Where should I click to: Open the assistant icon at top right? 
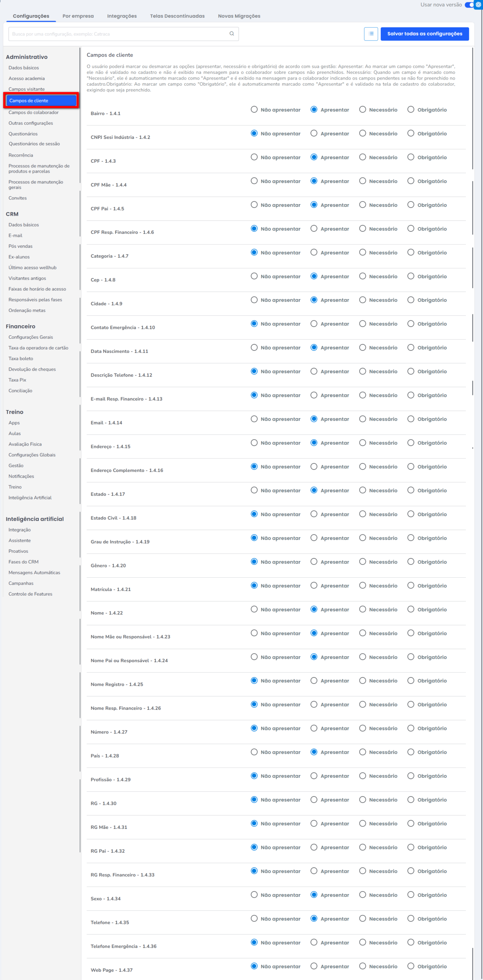pyautogui.click(x=478, y=5)
